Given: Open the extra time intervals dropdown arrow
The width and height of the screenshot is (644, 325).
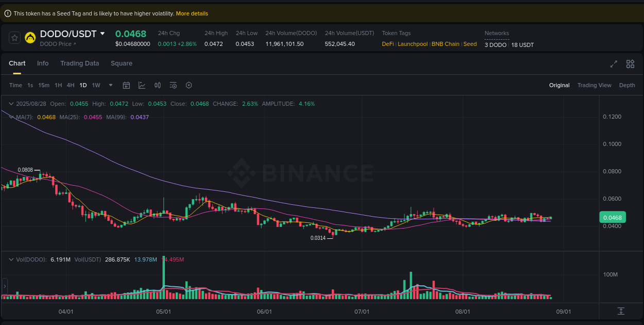Looking at the screenshot, I should (x=110, y=85).
